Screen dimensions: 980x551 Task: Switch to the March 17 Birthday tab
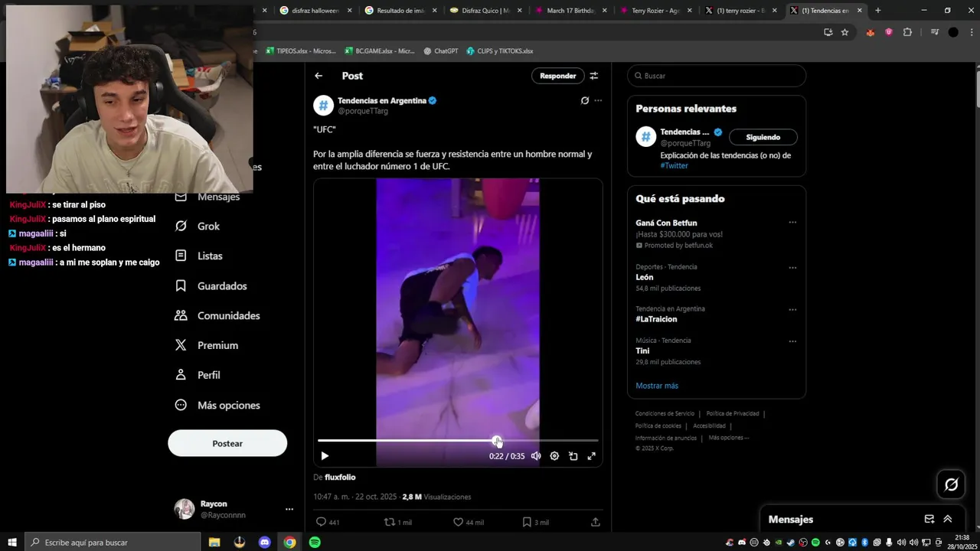(570, 11)
